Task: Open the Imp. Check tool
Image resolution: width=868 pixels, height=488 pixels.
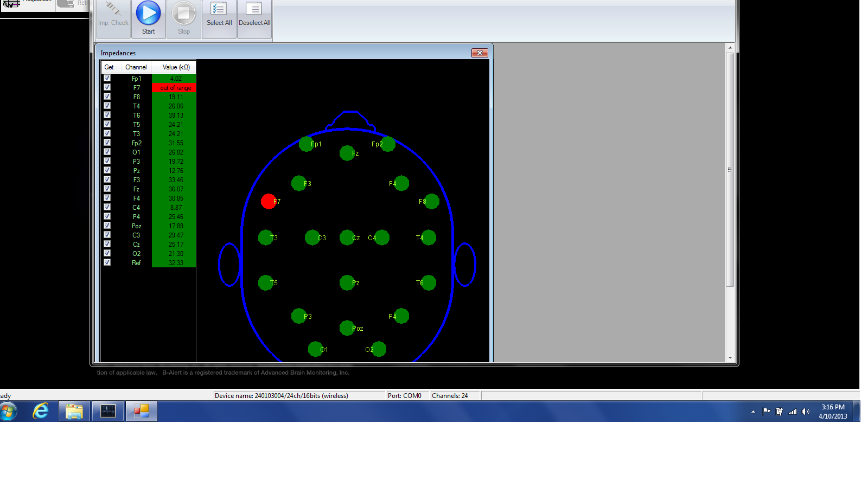Action: (113, 18)
